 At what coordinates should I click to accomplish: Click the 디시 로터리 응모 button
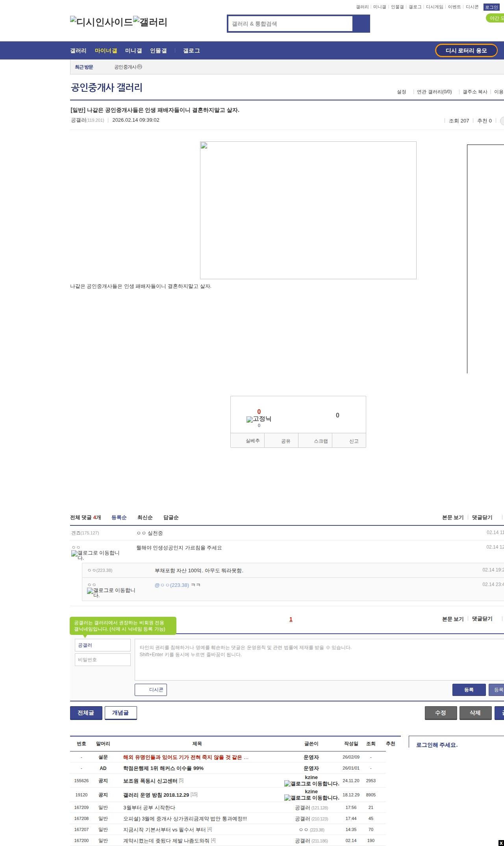pos(466,50)
